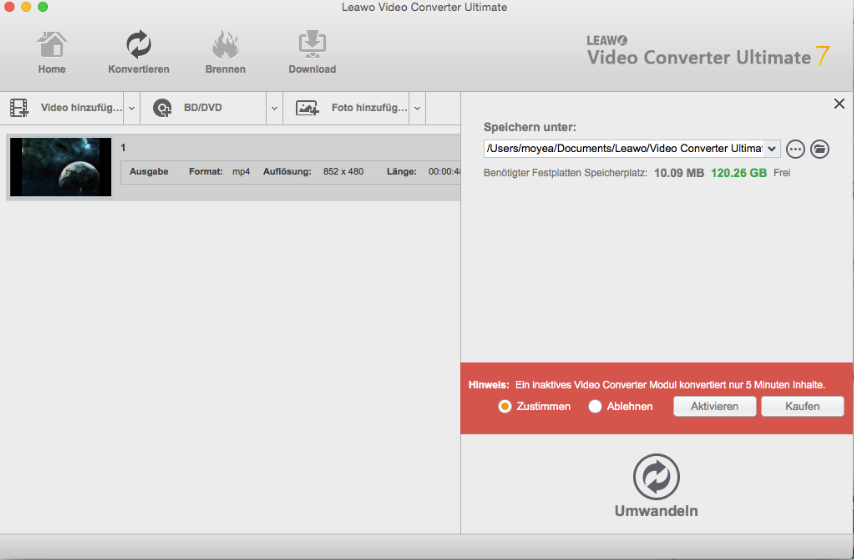This screenshot has width=854, height=560.
Task: Click the Umwandeln text label
Action: pyautogui.click(x=656, y=511)
